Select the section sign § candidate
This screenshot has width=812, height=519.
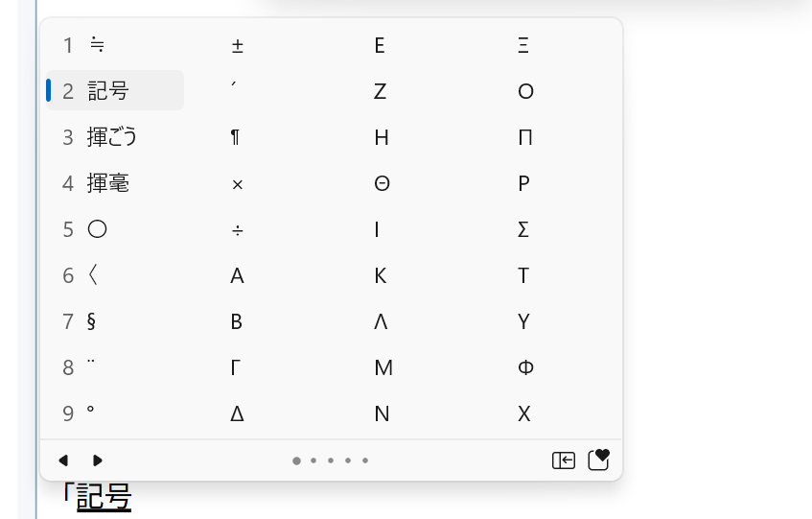91,321
